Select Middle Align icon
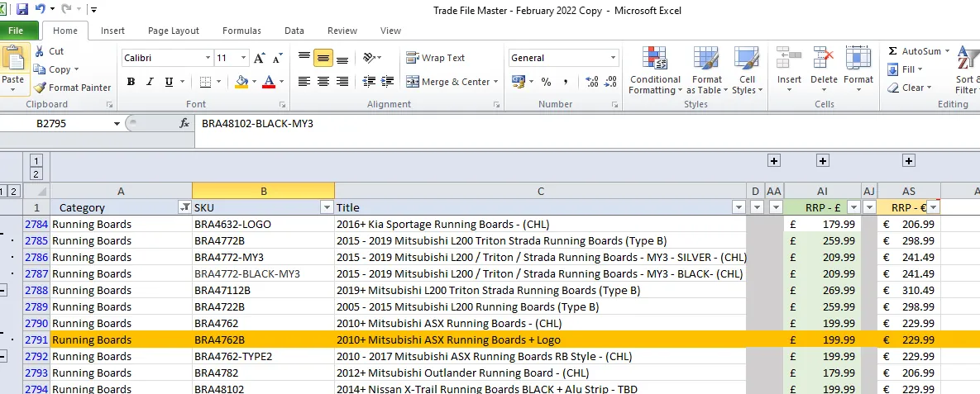 323,58
